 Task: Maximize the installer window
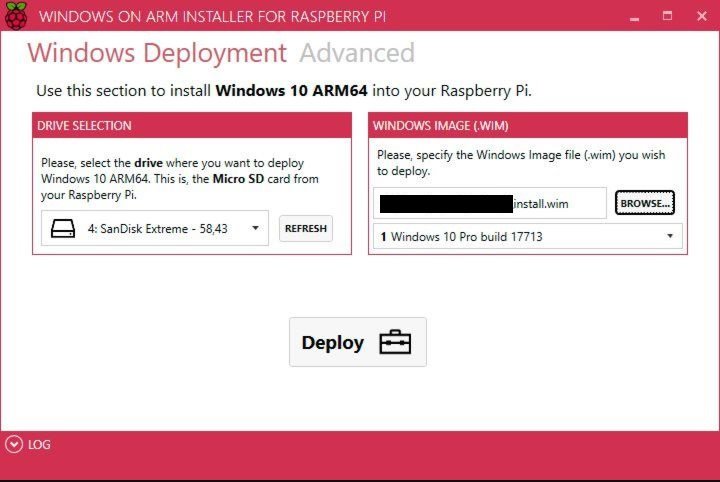668,16
